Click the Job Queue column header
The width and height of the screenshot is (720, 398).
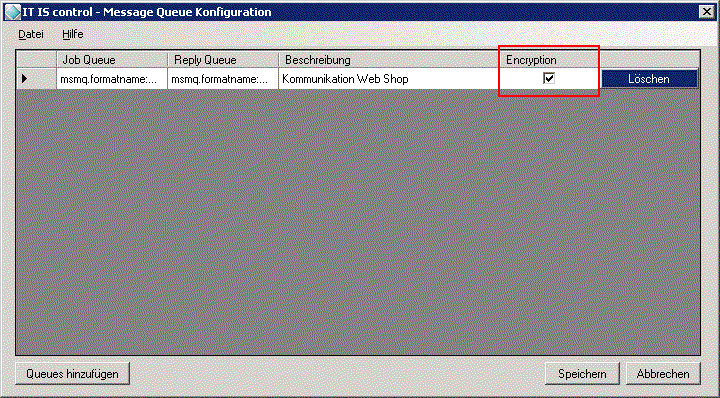(112, 60)
